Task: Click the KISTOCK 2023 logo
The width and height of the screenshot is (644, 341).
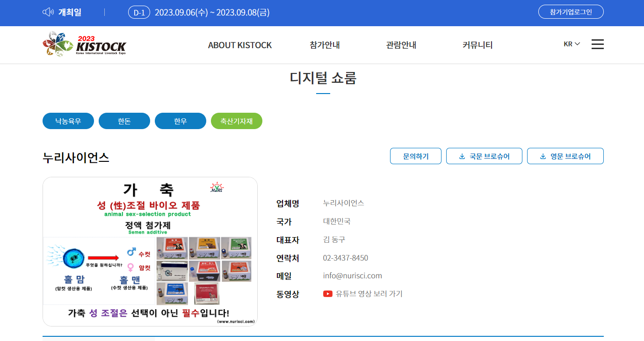Action: click(x=84, y=44)
